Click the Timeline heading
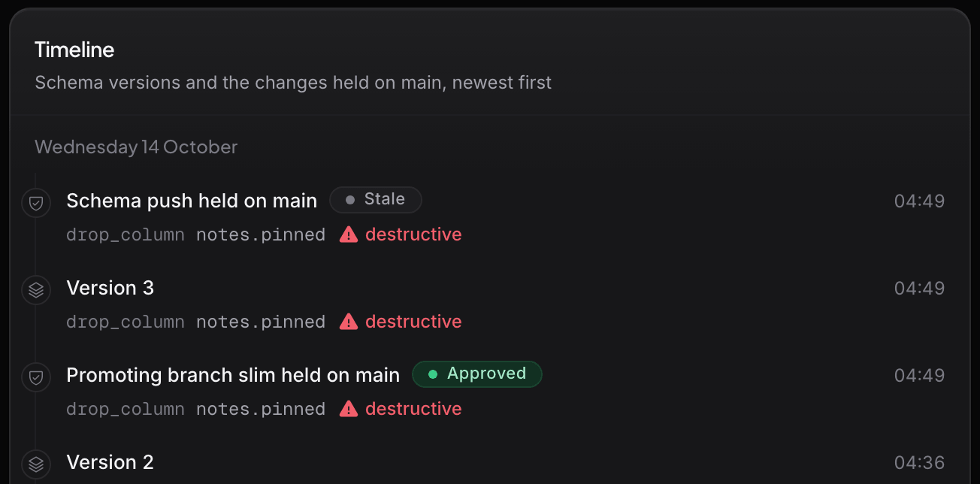 (74, 50)
